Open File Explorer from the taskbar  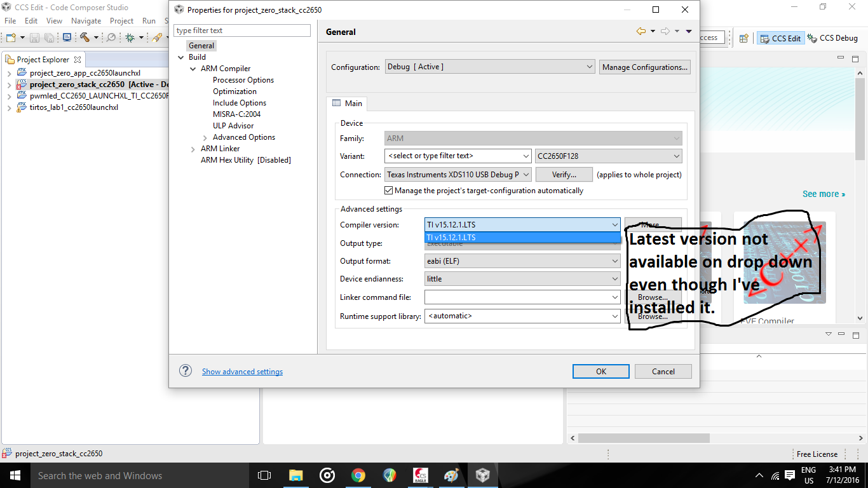tap(295, 475)
